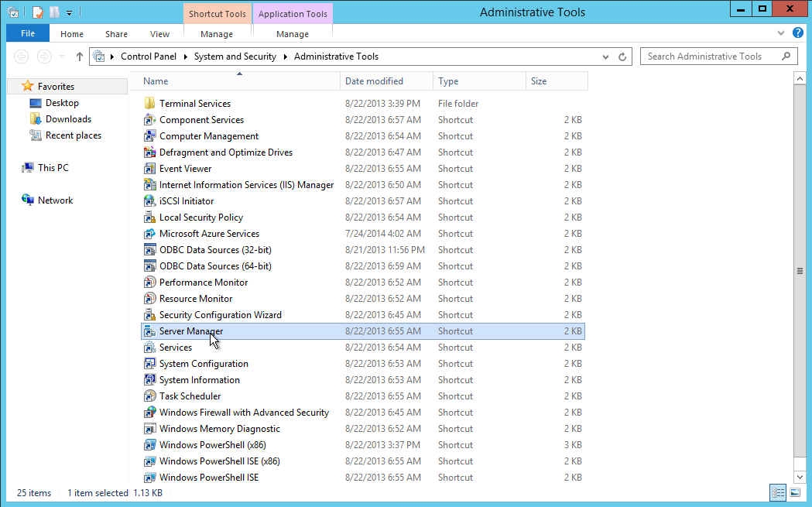
Task: Click the Component Services shortcut icon
Action: coord(149,120)
